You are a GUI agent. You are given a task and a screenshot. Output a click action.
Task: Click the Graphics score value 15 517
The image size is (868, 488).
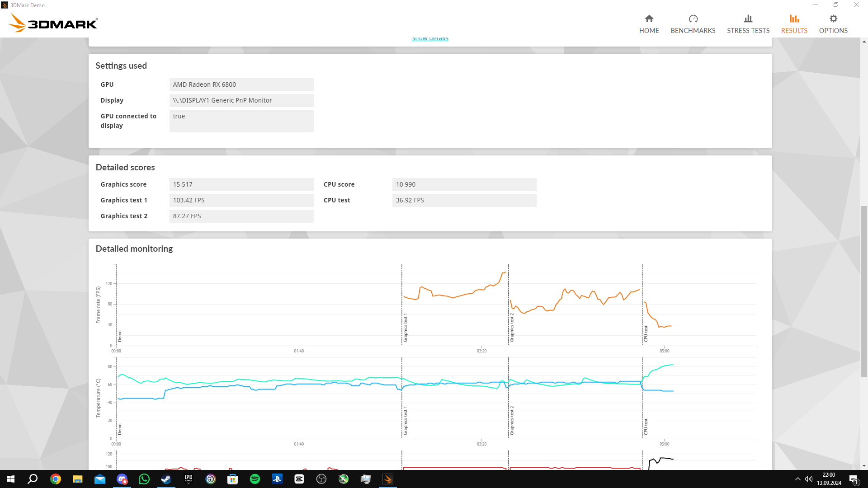point(241,184)
